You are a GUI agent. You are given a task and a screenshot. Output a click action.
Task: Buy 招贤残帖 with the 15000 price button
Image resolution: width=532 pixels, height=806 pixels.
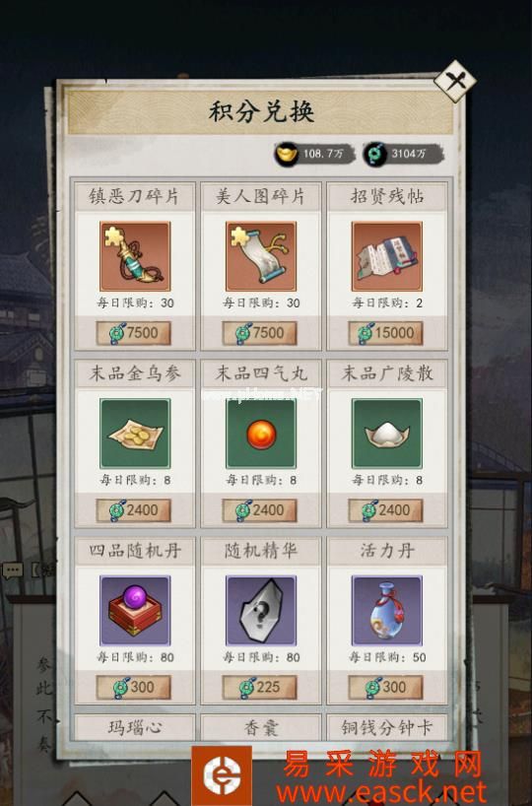click(385, 333)
